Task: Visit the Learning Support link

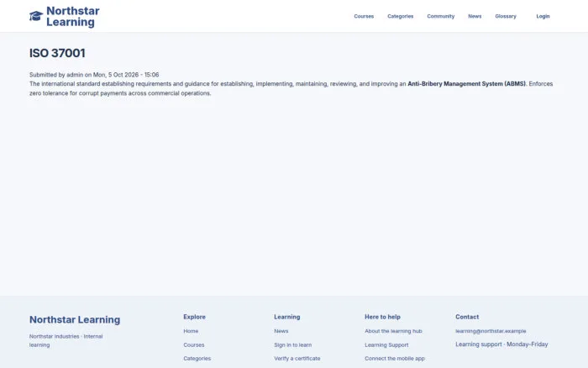Action: 386,344
